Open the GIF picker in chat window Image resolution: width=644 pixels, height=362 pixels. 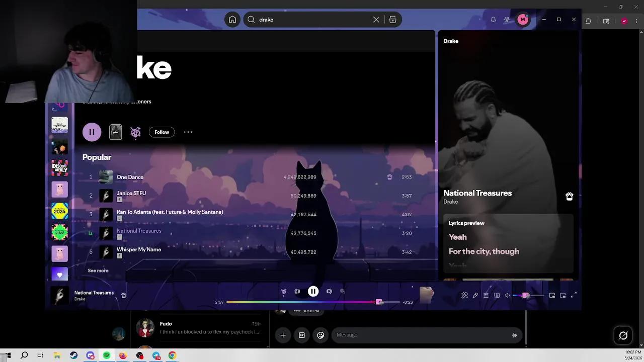(x=302, y=335)
